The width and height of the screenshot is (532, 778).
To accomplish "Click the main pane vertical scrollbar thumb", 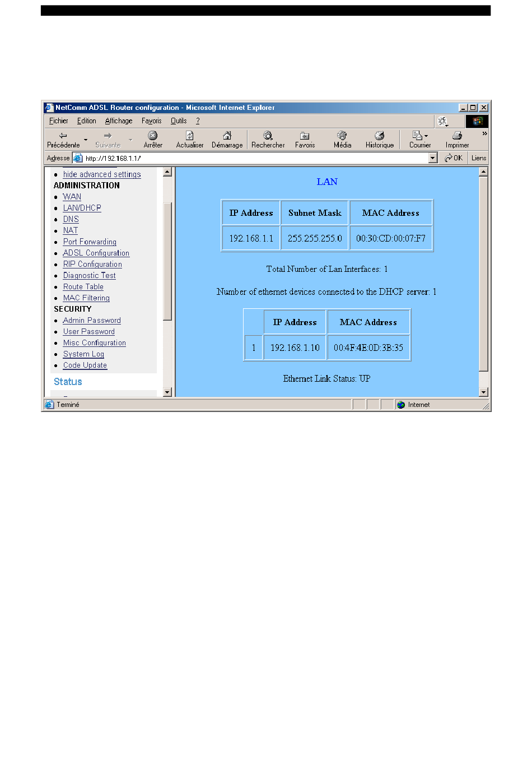I will [x=484, y=274].
